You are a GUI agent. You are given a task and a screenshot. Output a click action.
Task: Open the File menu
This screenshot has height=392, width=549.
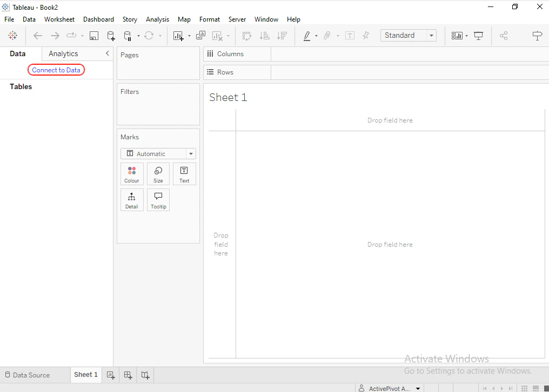click(9, 19)
